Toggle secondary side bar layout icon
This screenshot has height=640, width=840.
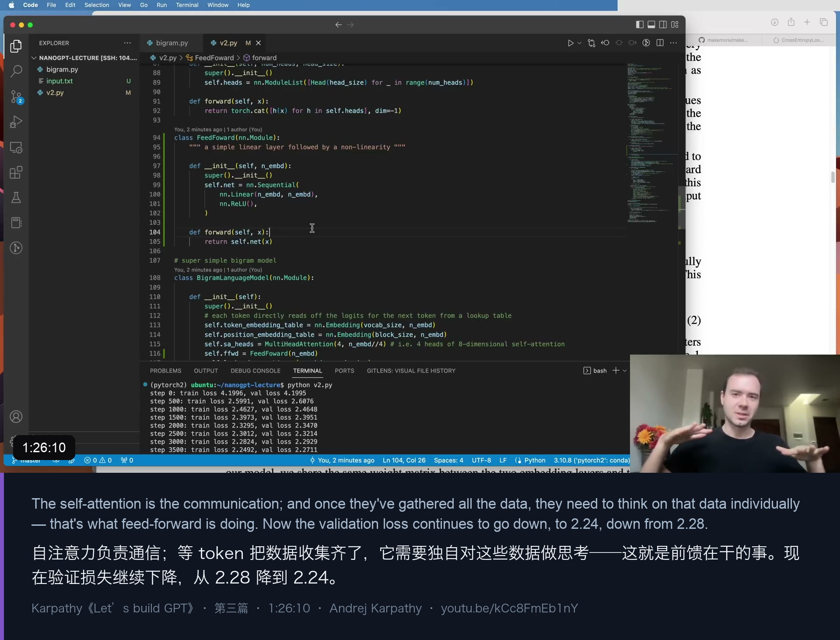coord(663,25)
